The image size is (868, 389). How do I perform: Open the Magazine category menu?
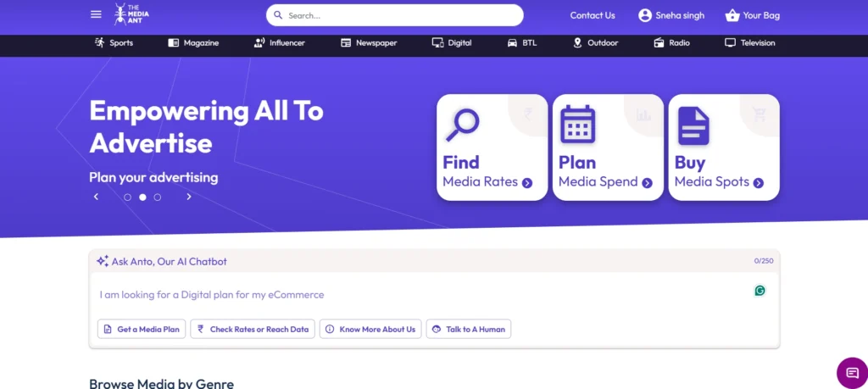click(x=193, y=42)
